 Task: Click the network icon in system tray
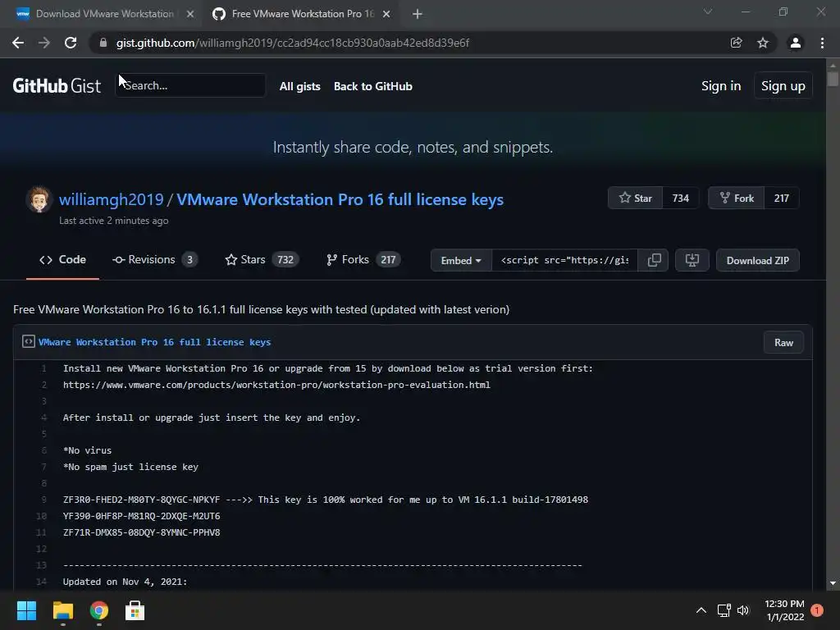point(724,610)
